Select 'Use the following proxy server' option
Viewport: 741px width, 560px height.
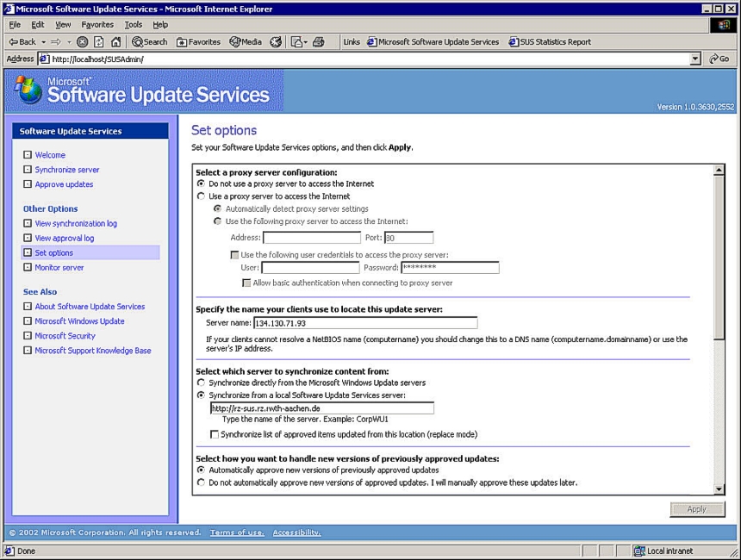click(x=217, y=221)
